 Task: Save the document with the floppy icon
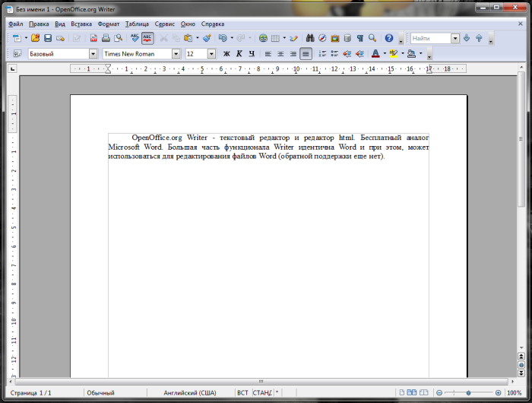48,38
